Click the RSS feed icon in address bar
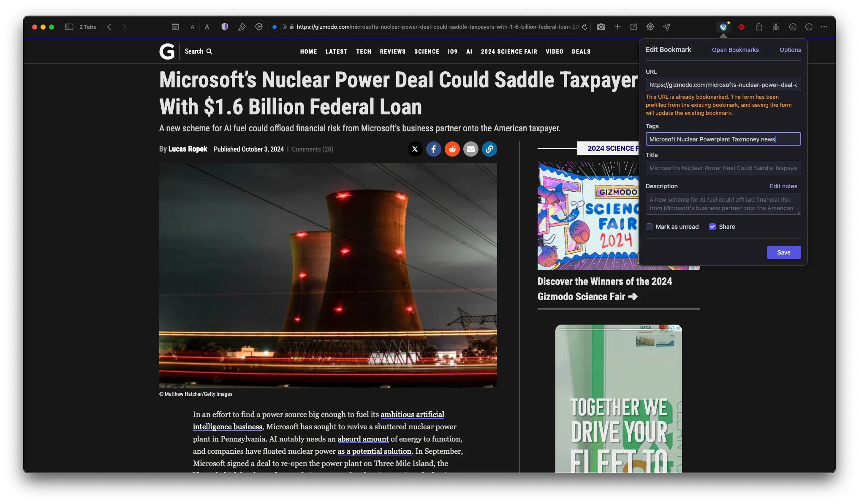This screenshot has height=504, width=859. point(285,27)
